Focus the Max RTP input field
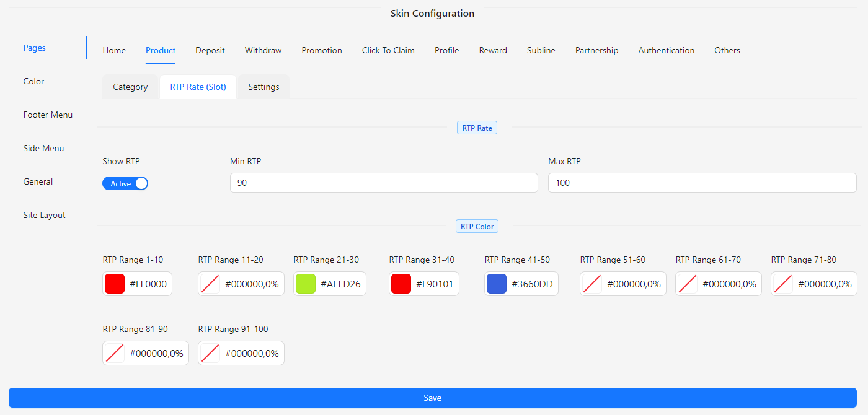The image size is (868, 415). [702, 183]
